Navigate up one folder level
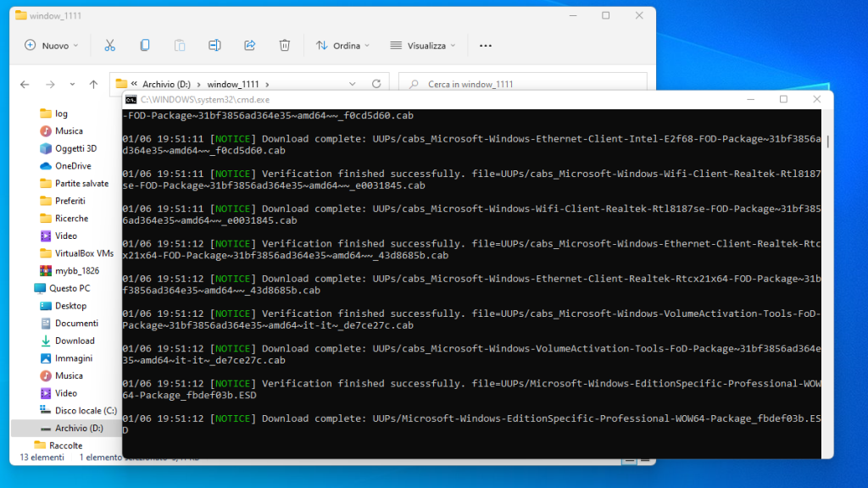 [93, 85]
